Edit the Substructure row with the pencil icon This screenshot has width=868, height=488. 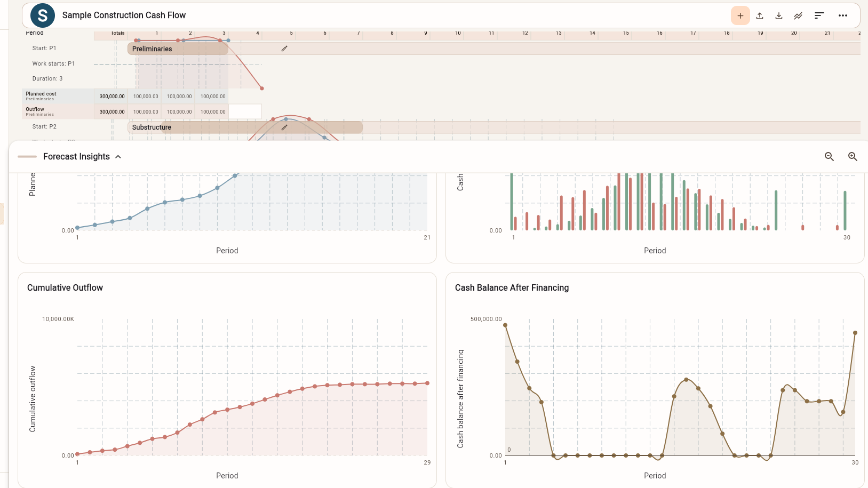[284, 127]
